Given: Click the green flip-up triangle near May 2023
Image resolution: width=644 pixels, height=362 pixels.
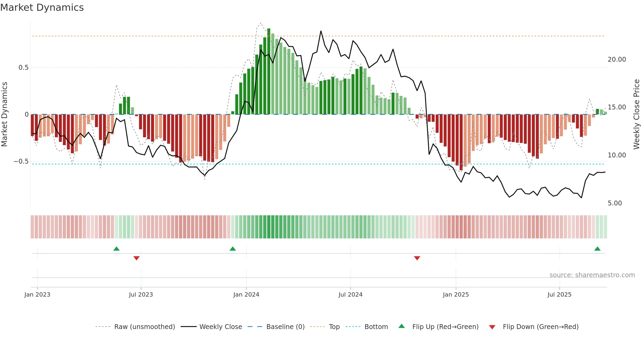Looking at the screenshot, I should click(116, 249).
